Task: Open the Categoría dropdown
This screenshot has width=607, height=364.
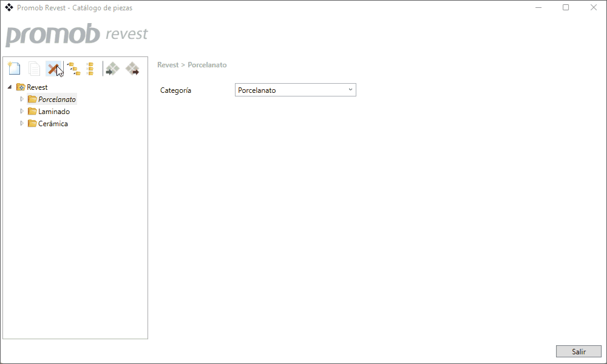Action: tap(296, 90)
